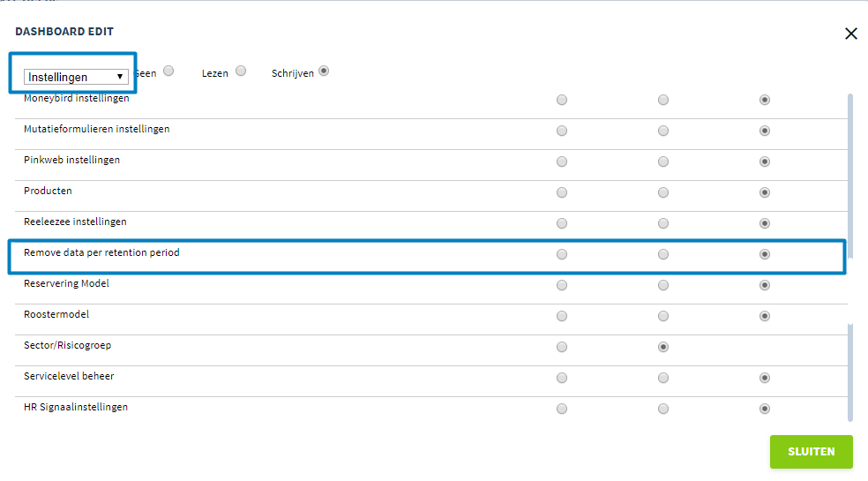The height and width of the screenshot is (481, 868).
Task: Set Remove data per retention period to read
Action: 663,254
